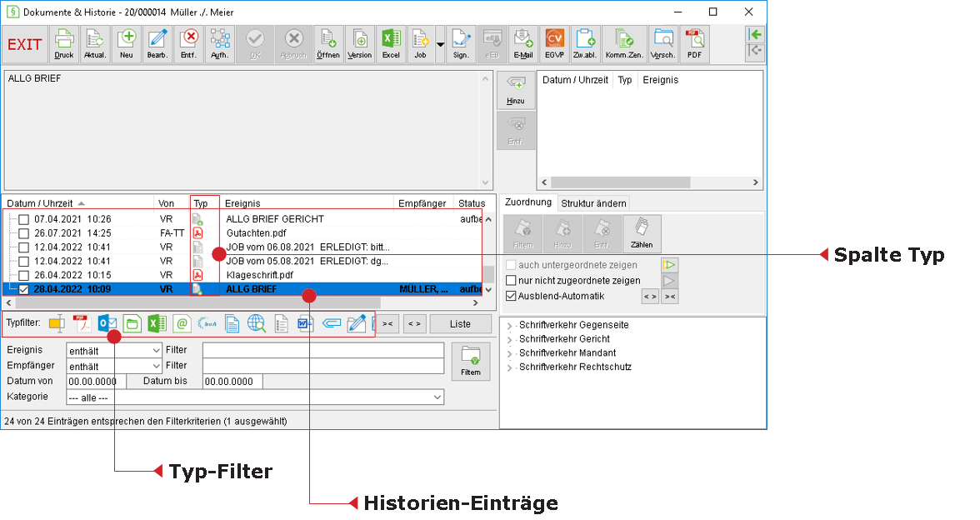
Task: Click the EXIT toolbar button
Action: pos(25,44)
